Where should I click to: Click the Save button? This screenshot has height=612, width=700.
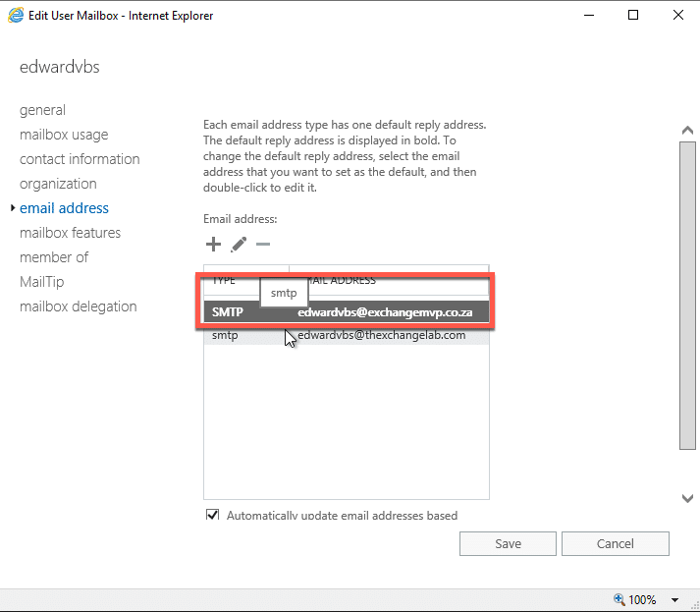(x=508, y=543)
